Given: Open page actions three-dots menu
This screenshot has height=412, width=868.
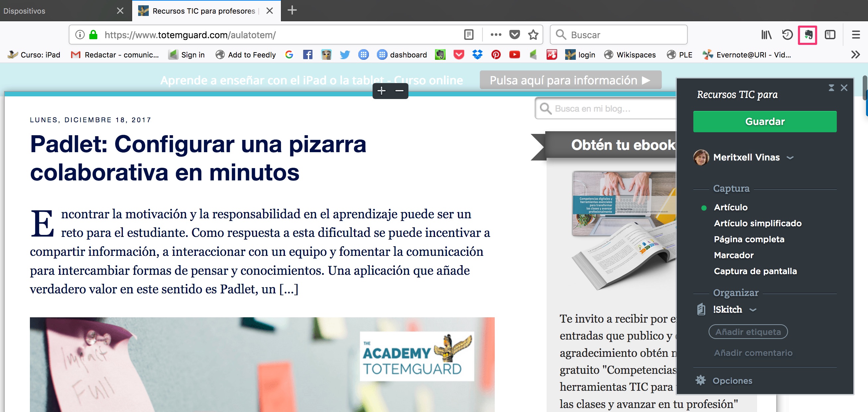Looking at the screenshot, I should tap(496, 35).
